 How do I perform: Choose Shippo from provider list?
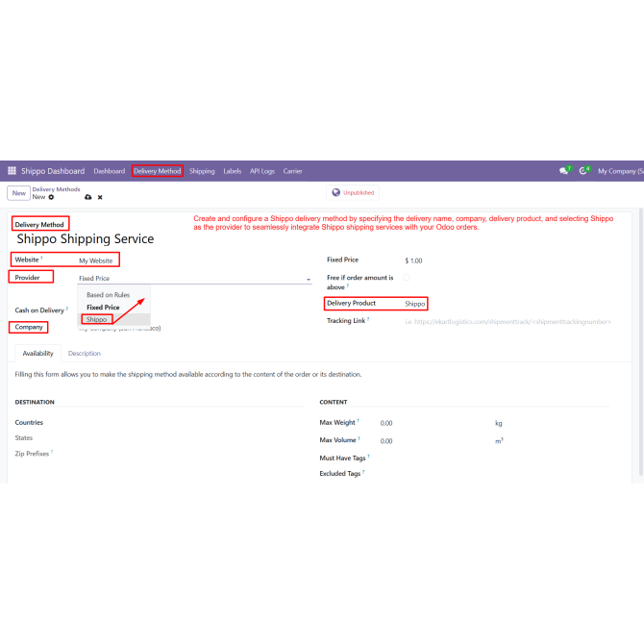[96, 319]
